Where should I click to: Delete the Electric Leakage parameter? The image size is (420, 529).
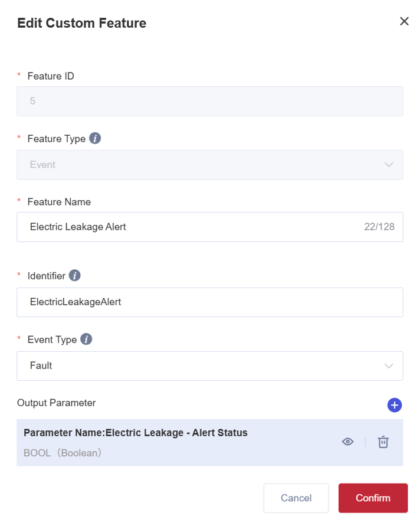coord(383,442)
